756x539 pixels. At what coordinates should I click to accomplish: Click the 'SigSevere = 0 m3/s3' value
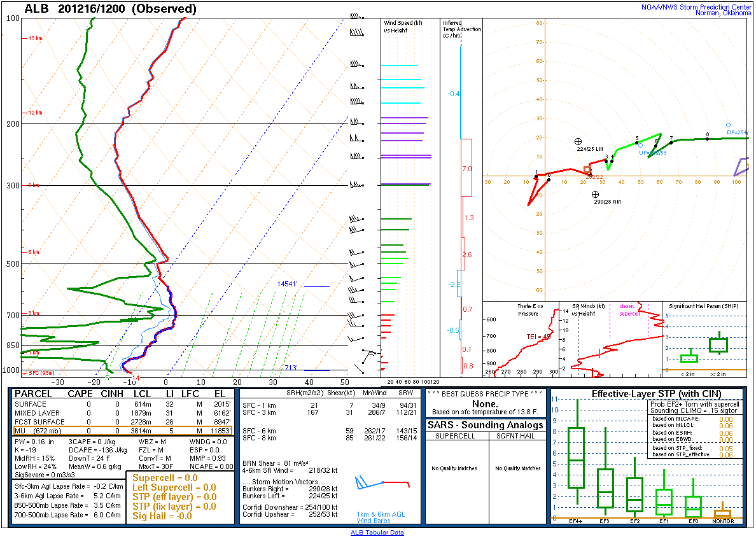pos(45,475)
